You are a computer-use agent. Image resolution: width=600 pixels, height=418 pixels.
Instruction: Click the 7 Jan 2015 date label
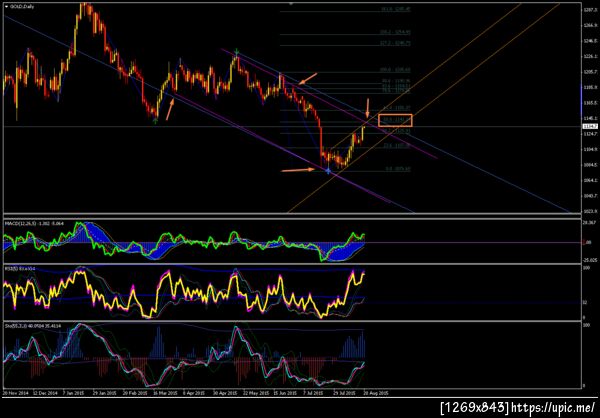[73, 393]
